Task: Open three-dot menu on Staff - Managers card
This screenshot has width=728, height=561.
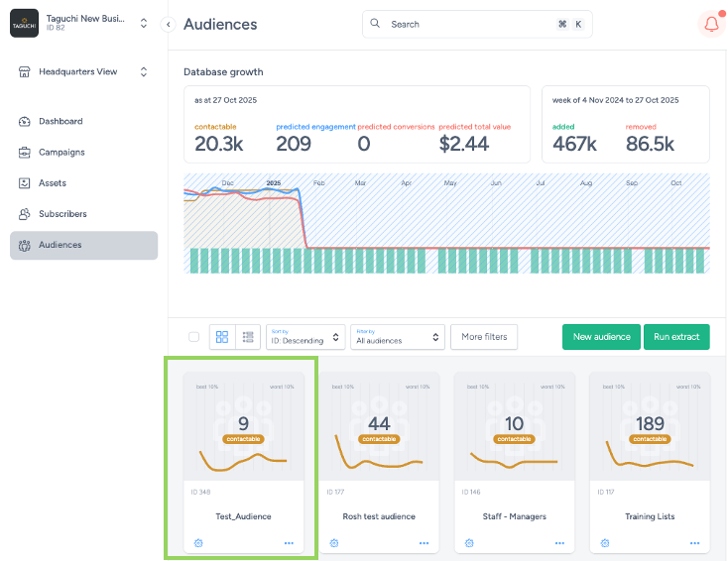Action: pyautogui.click(x=560, y=543)
